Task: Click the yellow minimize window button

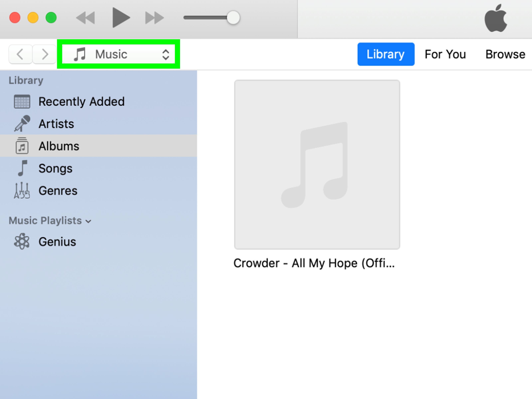Action: tap(33, 18)
